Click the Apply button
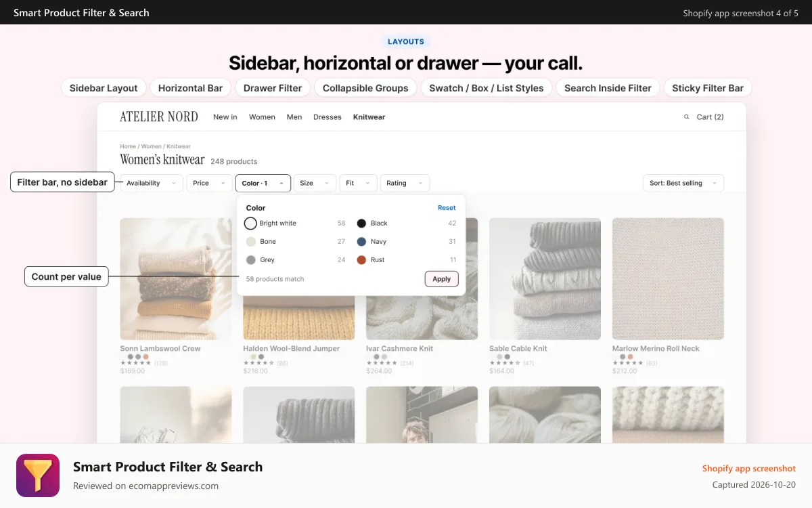Image resolution: width=812 pixels, height=508 pixels. coord(441,279)
